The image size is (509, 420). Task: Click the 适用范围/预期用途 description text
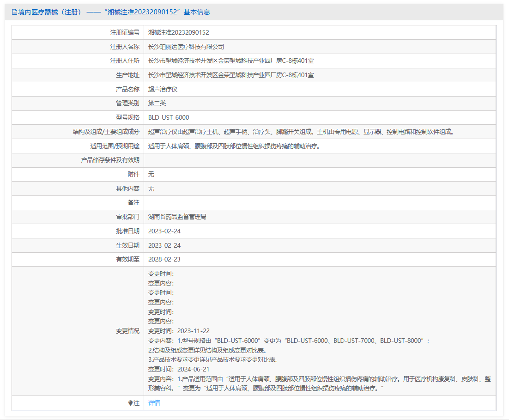pos(234,146)
